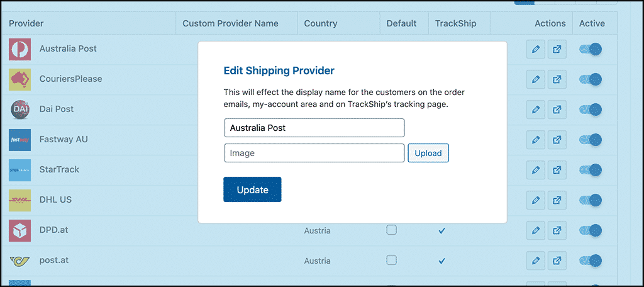Edit the Australia Post provider with pencil icon
Screen dimensions: 644x287
tap(536, 50)
